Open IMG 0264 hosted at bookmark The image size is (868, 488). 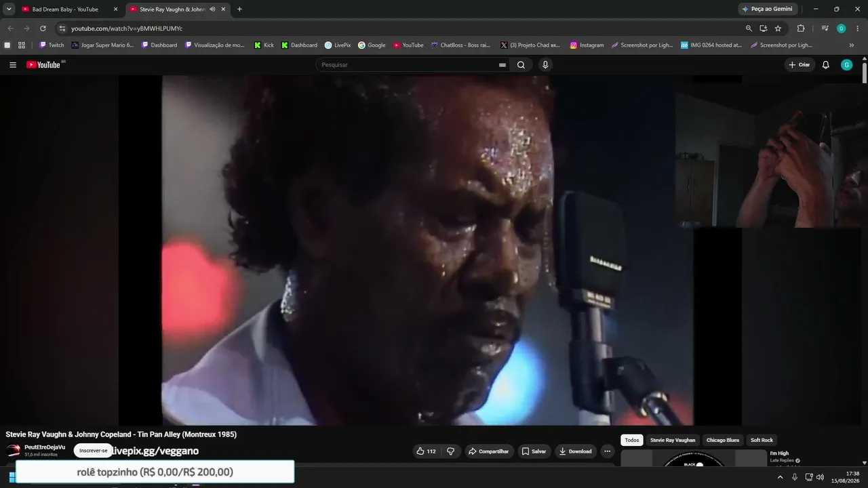711,45
